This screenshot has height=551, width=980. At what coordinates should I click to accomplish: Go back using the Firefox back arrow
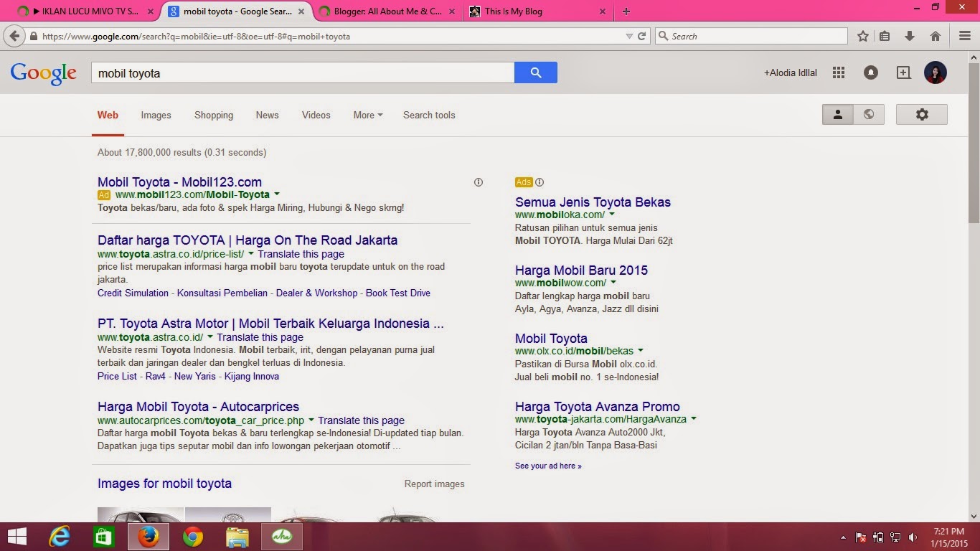pyautogui.click(x=15, y=36)
